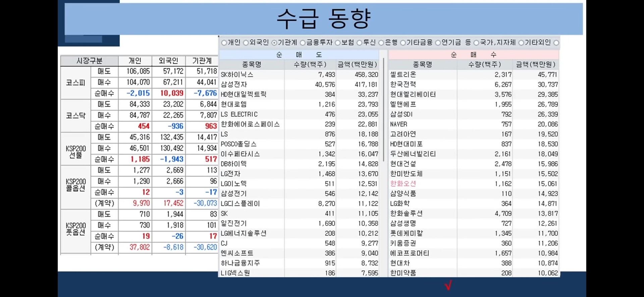Click the NAVER stock name
The width and height of the screenshot is (644, 297).
[x=398, y=124]
